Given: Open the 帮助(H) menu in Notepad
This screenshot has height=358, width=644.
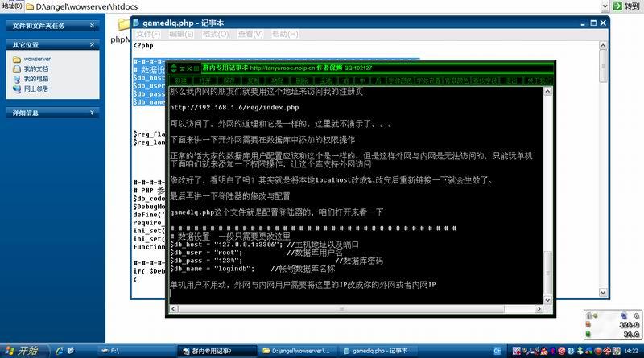Looking at the screenshot, I should pos(285,35).
